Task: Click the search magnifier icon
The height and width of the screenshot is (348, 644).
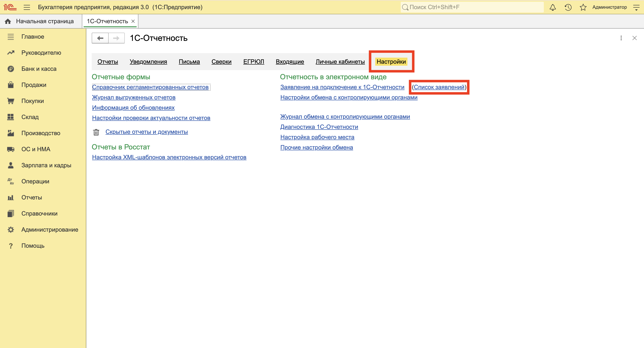Action: tap(405, 7)
